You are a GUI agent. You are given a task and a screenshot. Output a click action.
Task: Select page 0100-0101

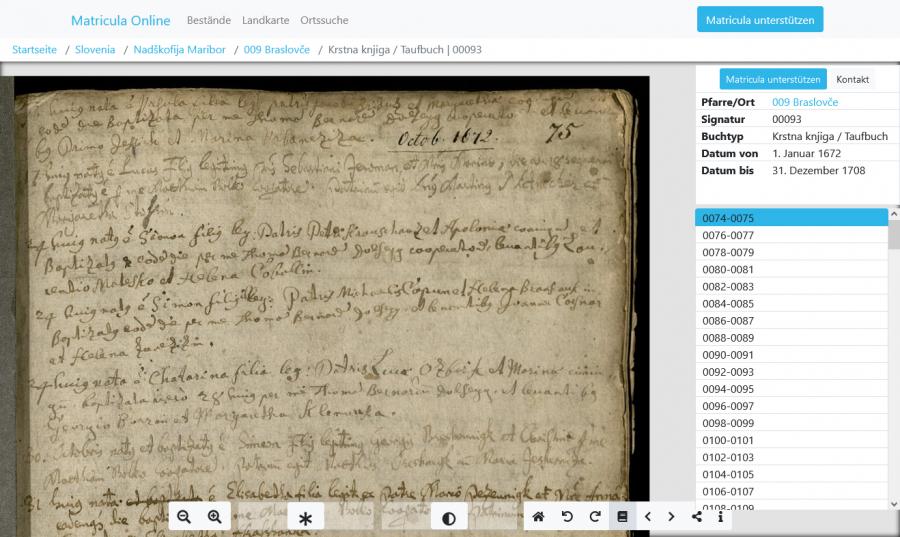click(x=792, y=440)
